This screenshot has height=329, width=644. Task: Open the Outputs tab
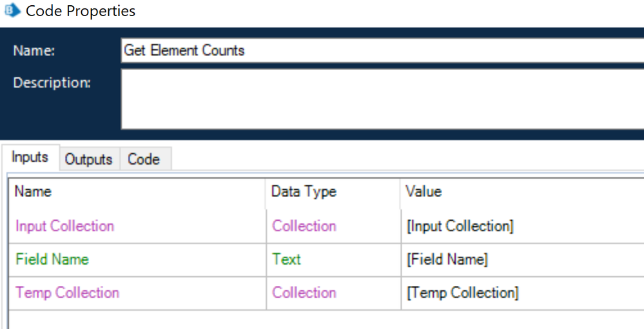88,159
